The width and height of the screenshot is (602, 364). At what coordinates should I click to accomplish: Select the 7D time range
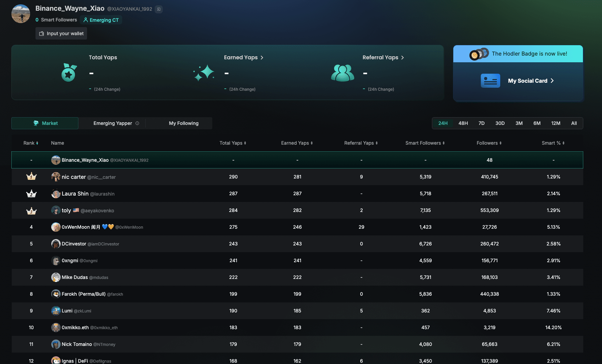tap(481, 123)
